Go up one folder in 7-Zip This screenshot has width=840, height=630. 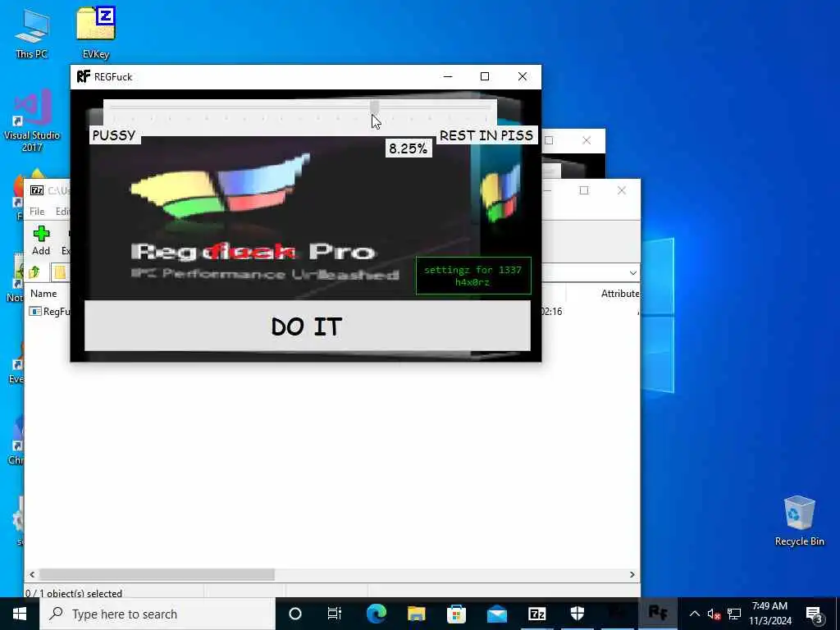[34, 272]
